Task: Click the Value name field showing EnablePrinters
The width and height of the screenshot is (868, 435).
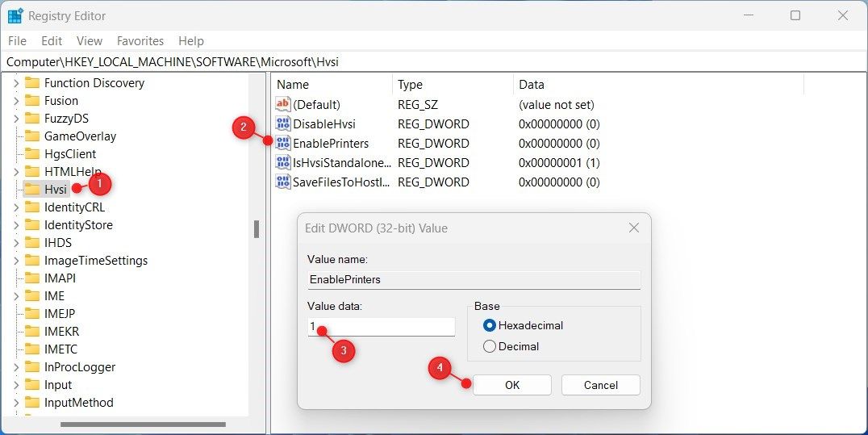Action: pyautogui.click(x=474, y=280)
